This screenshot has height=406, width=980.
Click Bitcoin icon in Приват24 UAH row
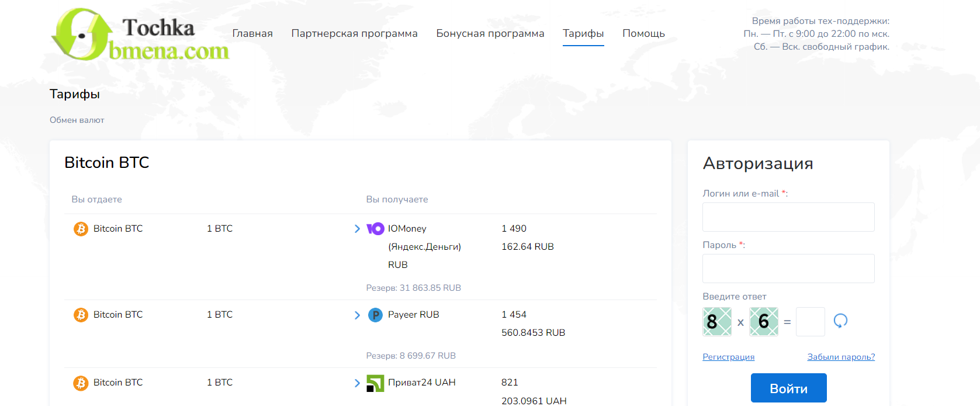pyautogui.click(x=81, y=383)
